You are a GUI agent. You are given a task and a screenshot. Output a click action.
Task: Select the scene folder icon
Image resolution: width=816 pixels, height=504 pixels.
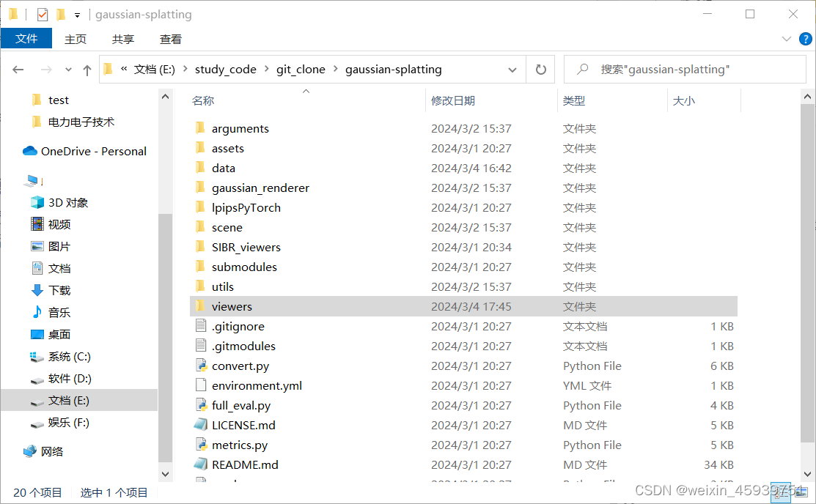click(200, 227)
